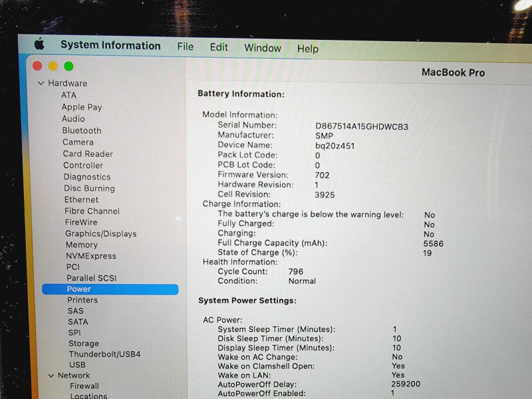Select Apple Pay in sidebar

[82, 107]
